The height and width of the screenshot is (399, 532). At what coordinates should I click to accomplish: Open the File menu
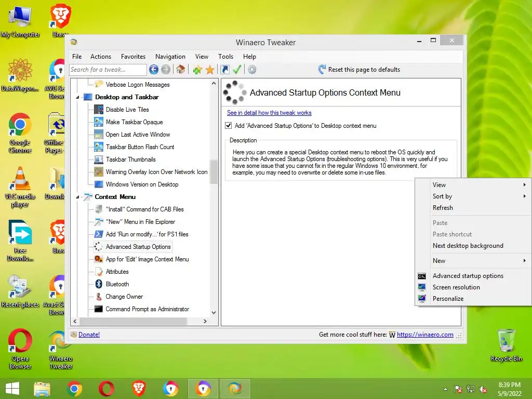(x=77, y=57)
